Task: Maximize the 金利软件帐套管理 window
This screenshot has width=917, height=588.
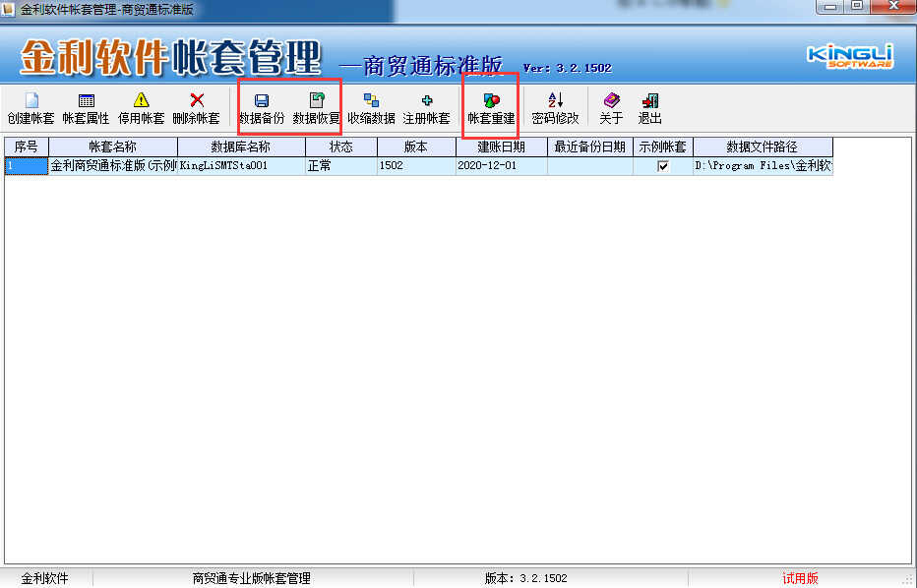Action: (x=857, y=7)
